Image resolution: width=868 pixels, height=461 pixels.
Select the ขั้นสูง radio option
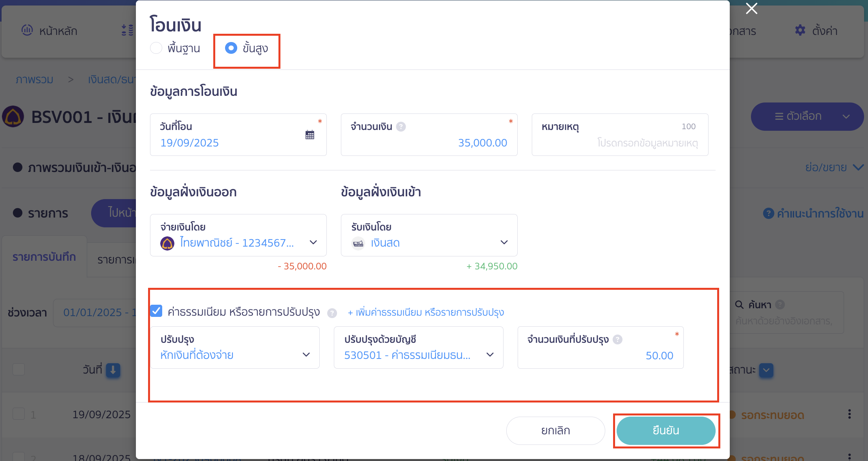click(x=231, y=48)
